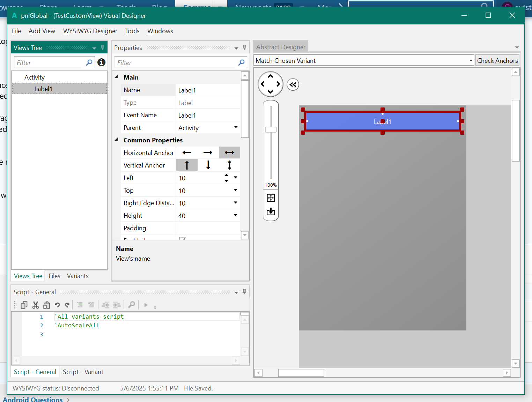Click the Views Tree info icon
The width and height of the screenshot is (532, 402).
pos(102,62)
